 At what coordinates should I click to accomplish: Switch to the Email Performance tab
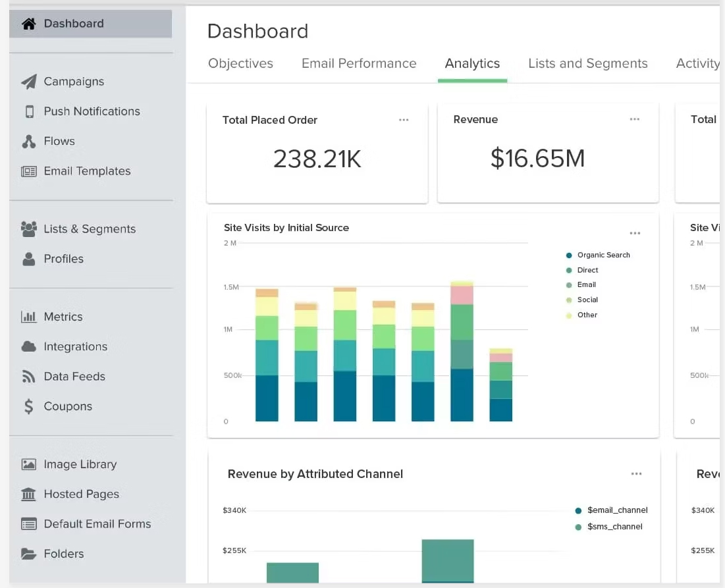359,64
